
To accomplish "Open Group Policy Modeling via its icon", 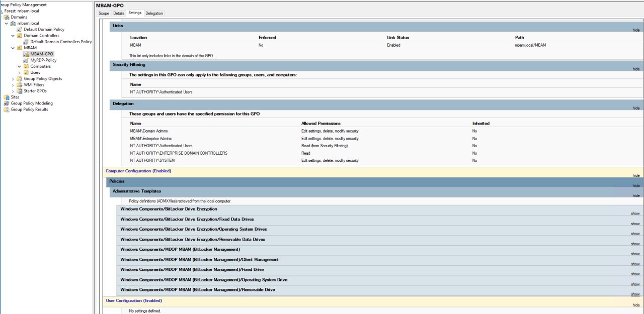I will tap(7, 103).
